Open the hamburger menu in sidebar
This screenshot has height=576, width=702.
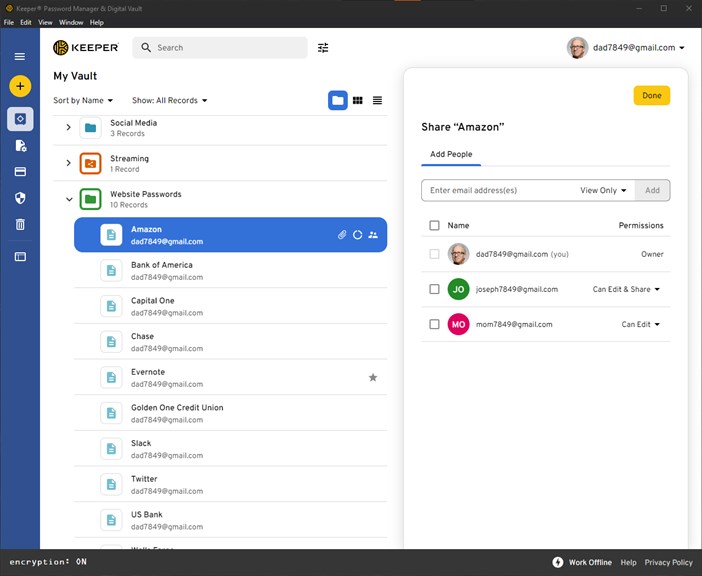[x=20, y=56]
